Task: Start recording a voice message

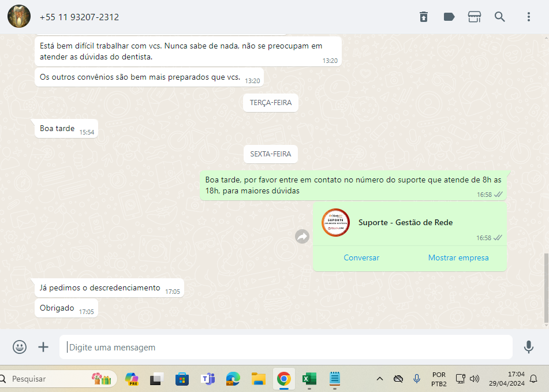Action: point(529,347)
